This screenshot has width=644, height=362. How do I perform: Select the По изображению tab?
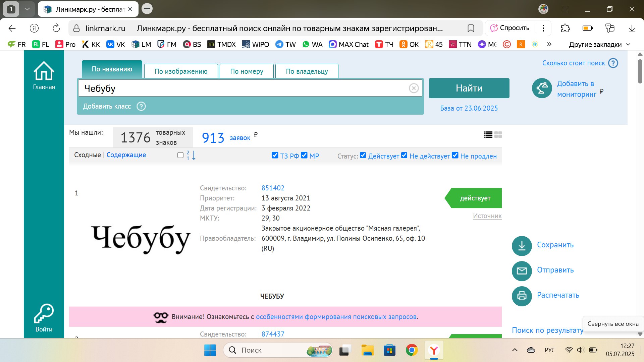pyautogui.click(x=181, y=71)
